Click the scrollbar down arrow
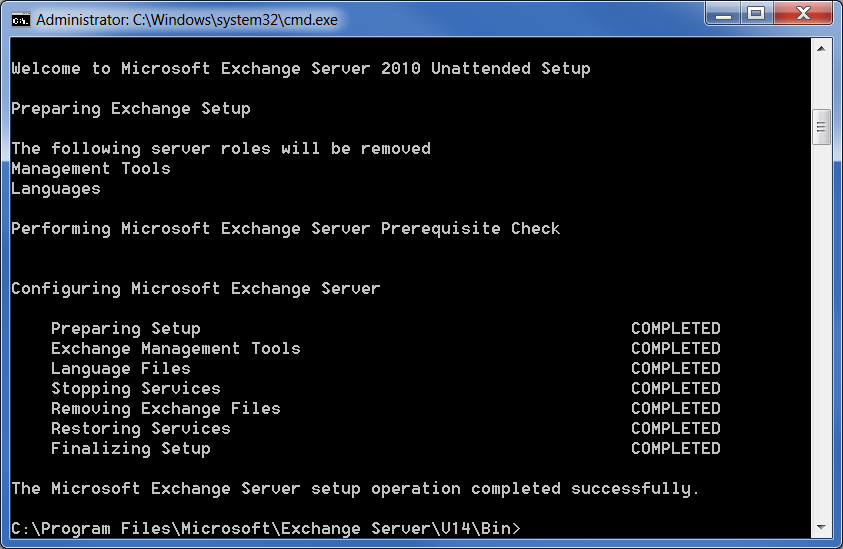This screenshot has width=843, height=549. (821, 527)
